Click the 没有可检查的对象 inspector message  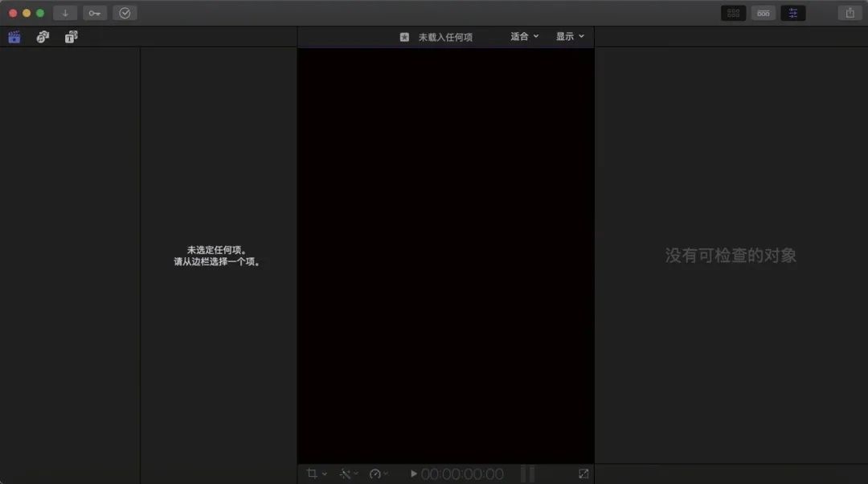(731, 256)
